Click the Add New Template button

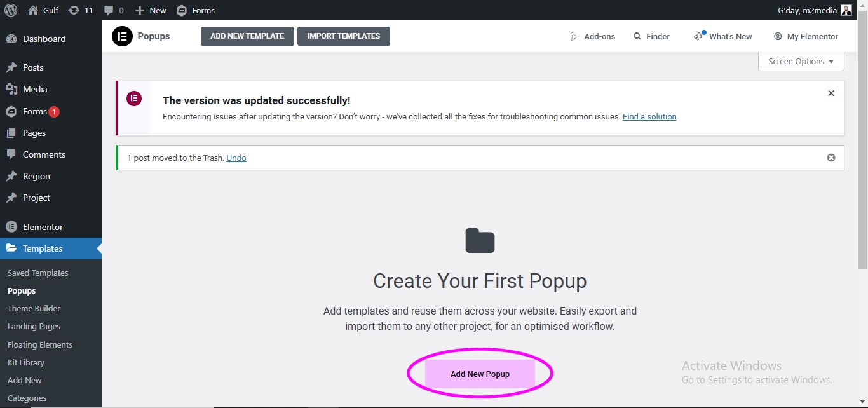click(247, 36)
